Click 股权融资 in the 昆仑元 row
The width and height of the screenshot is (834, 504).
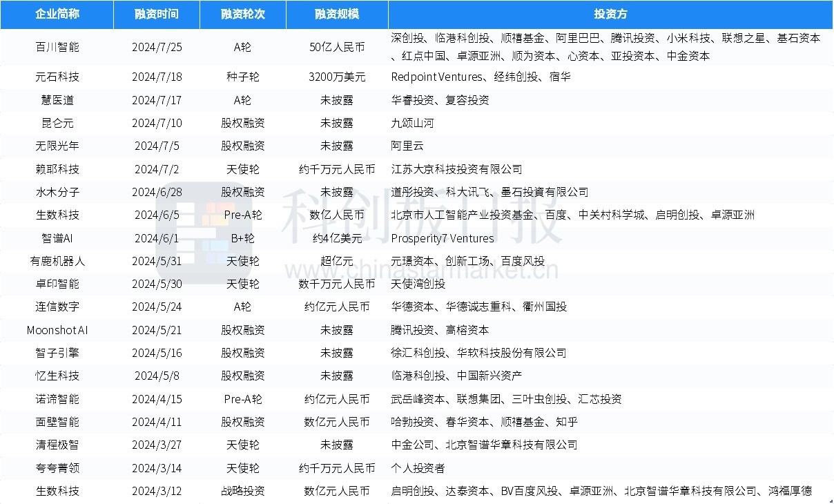tap(243, 123)
